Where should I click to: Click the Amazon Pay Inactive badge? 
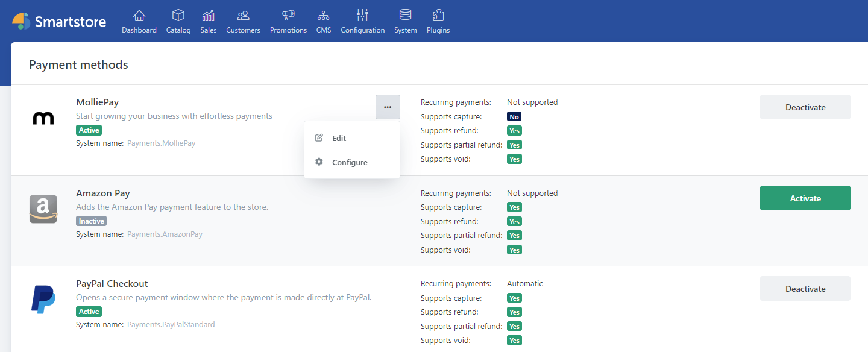coord(91,221)
